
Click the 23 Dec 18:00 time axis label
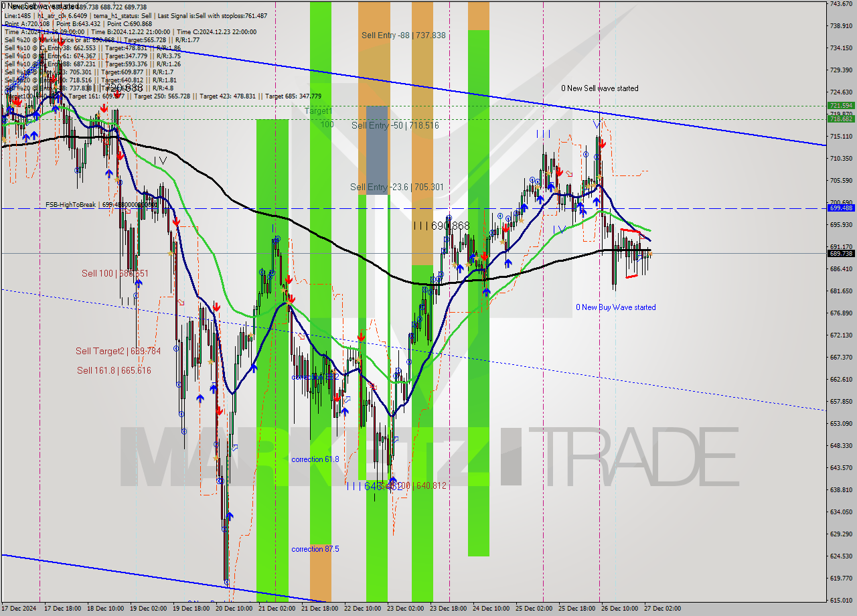click(448, 609)
